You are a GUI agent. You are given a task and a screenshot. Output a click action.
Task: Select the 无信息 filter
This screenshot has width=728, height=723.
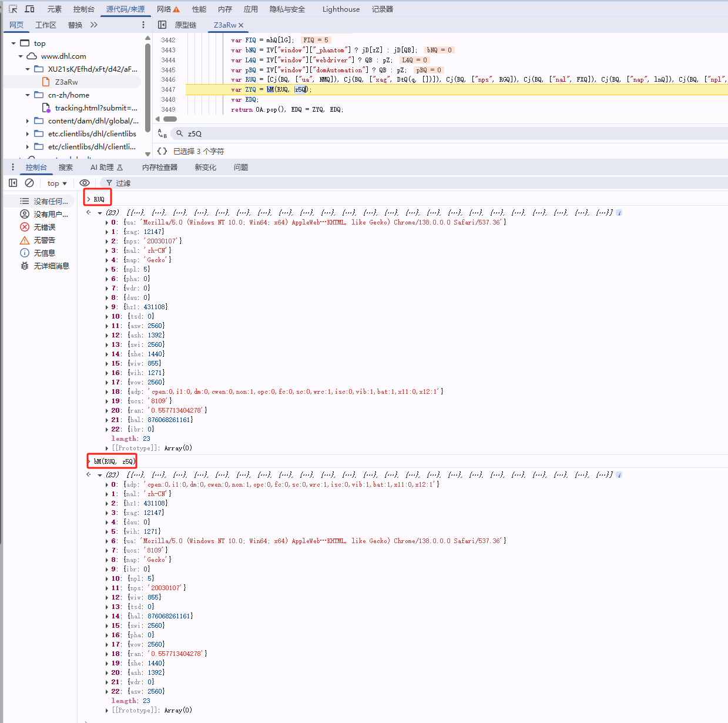click(x=38, y=253)
